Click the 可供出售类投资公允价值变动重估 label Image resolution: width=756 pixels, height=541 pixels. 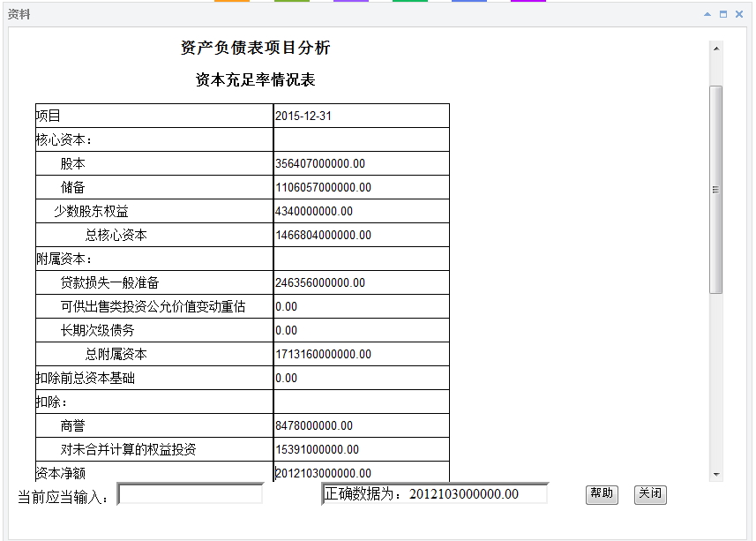coord(153,306)
